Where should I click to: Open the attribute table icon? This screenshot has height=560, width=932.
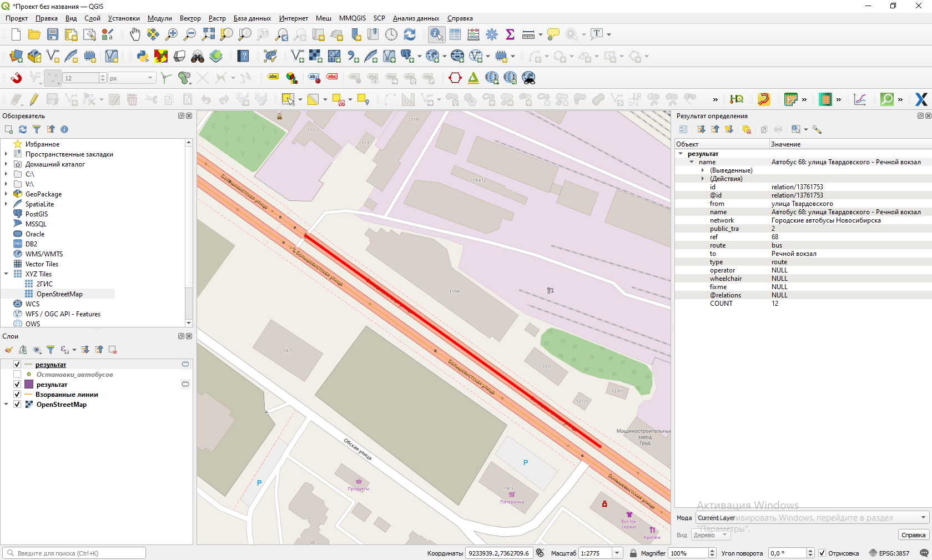coord(455,34)
